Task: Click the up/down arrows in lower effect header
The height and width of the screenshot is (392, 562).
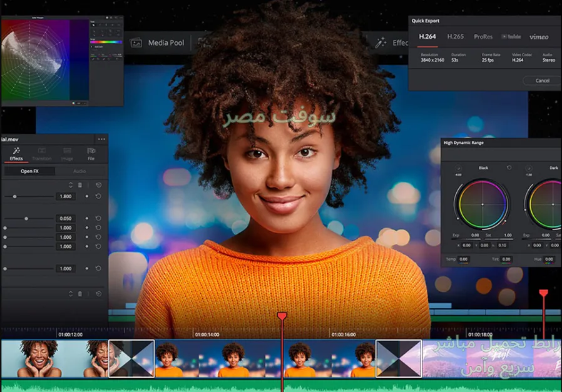Action: click(71, 294)
